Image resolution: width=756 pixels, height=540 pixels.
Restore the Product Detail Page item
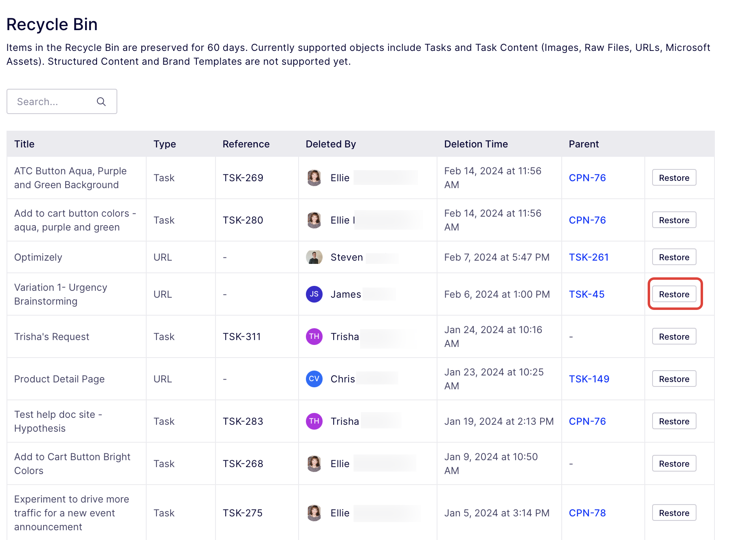pyautogui.click(x=674, y=379)
